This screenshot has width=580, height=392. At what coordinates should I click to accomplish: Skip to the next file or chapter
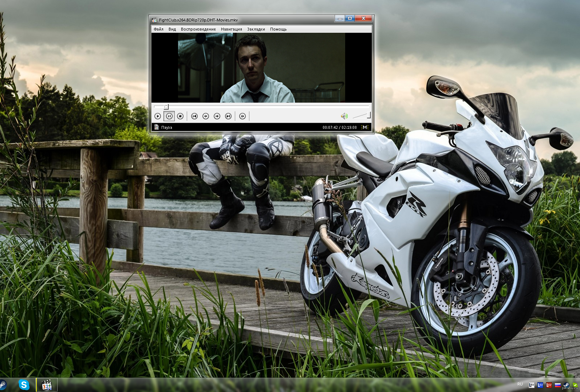point(228,116)
